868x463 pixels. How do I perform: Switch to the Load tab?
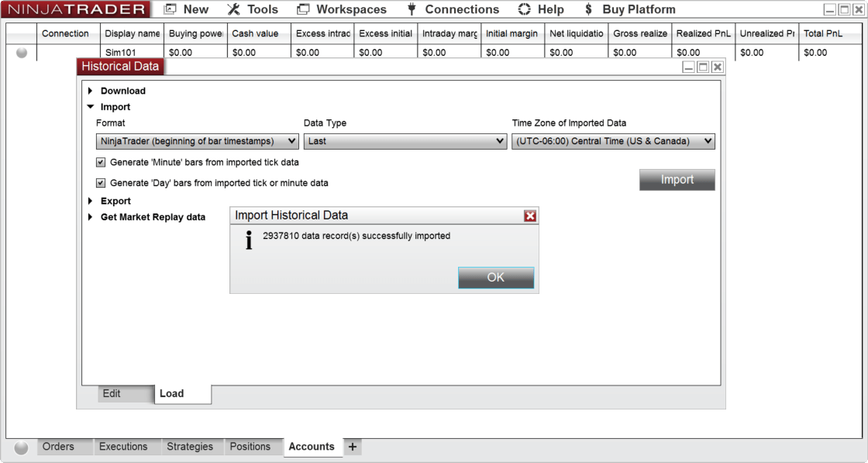(183, 394)
